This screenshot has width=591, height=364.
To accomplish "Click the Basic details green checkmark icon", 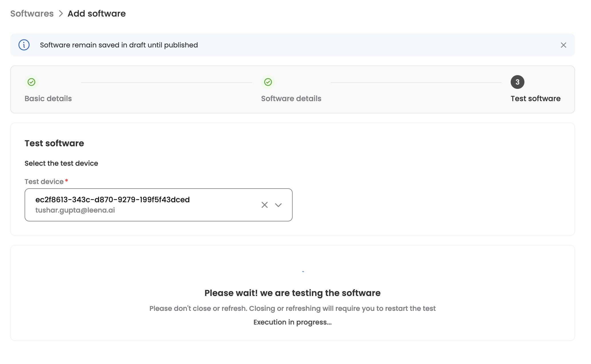I will pyautogui.click(x=31, y=82).
